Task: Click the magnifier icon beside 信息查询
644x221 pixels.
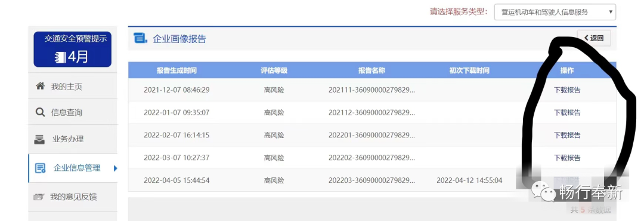Action: click(41, 112)
